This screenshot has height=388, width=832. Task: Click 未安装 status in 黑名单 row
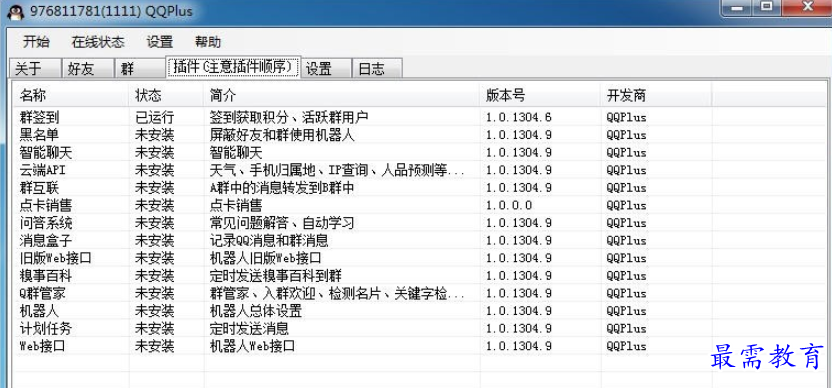click(154, 135)
